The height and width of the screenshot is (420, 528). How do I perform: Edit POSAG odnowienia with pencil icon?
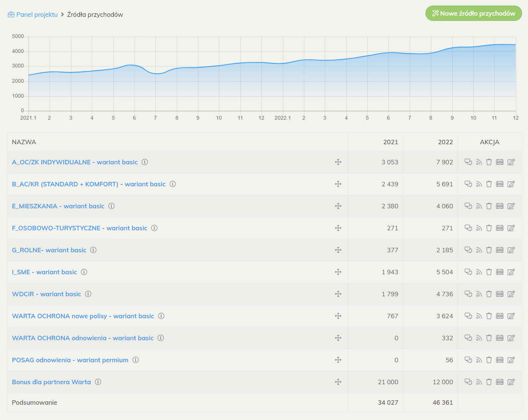point(511,360)
